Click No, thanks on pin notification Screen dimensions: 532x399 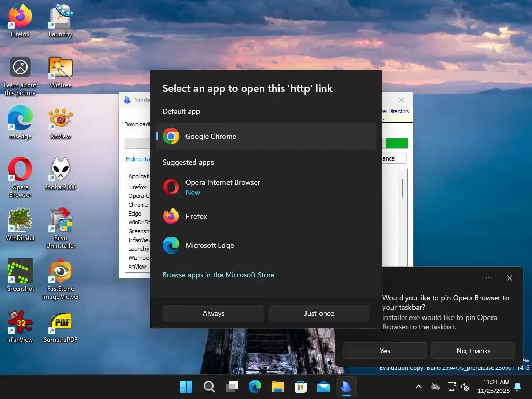(x=473, y=351)
